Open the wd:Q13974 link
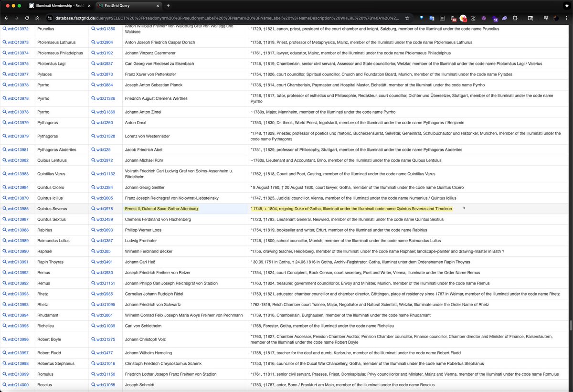The height and width of the screenshot is (392, 573). click(18, 53)
